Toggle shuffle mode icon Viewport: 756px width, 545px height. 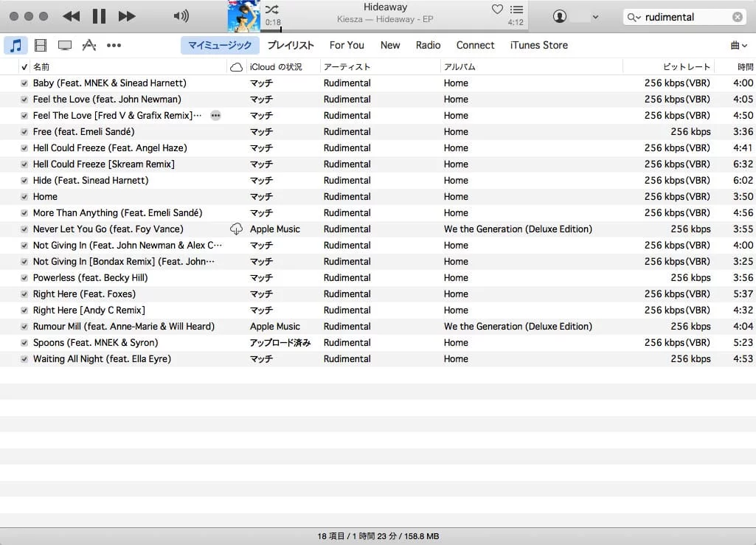pyautogui.click(x=272, y=9)
